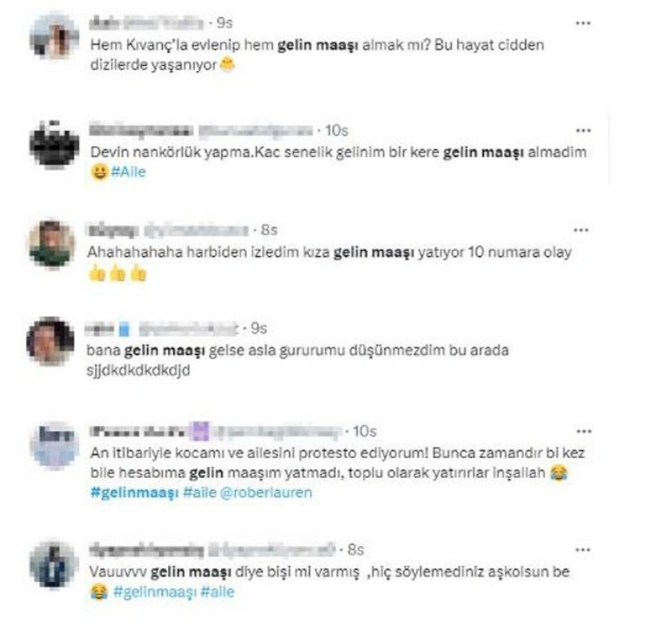
Task: Open avatar of the Ahahahahaha tweet author
Action: coord(52,243)
